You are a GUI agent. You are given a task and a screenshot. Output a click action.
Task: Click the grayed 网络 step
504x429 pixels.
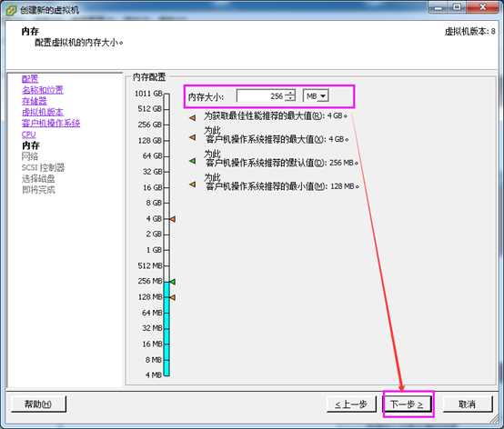coord(30,156)
